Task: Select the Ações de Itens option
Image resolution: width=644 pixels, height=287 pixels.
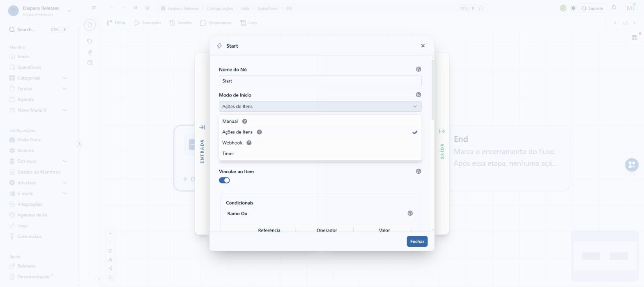Action: 320,132
